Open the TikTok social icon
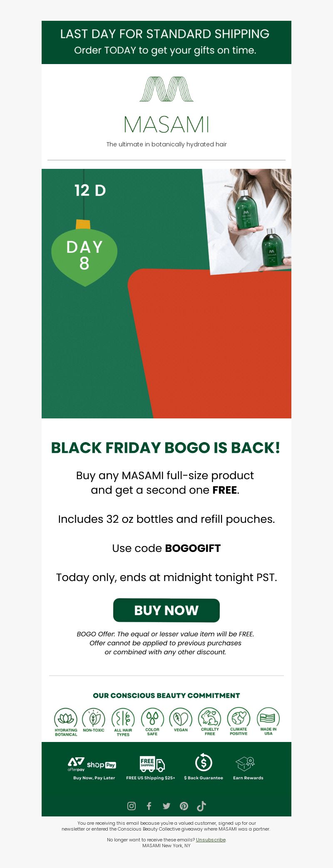The height and width of the screenshot is (868, 333). pyautogui.click(x=201, y=806)
